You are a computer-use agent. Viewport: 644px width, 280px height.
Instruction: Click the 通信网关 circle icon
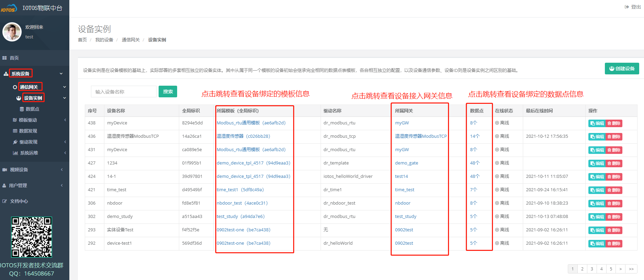(15, 87)
